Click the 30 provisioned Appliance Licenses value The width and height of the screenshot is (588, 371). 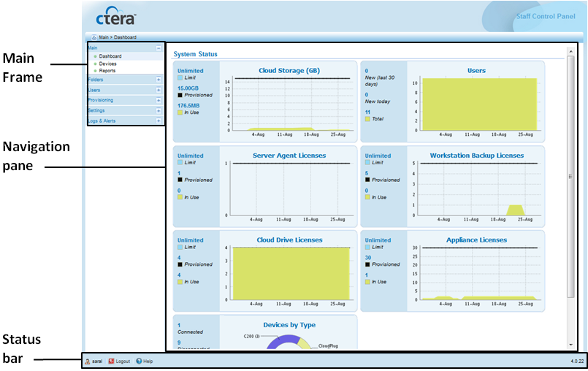[x=368, y=258]
